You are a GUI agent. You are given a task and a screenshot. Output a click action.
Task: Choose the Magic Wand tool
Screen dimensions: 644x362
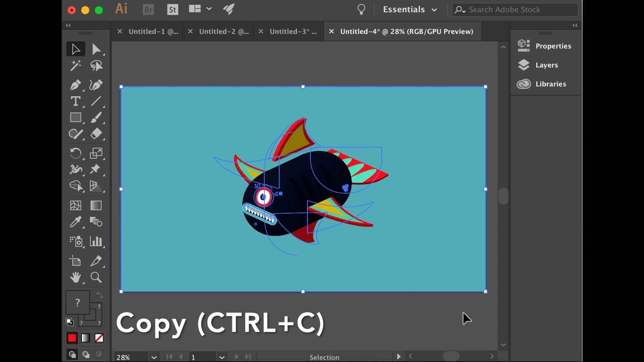(x=75, y=66)
